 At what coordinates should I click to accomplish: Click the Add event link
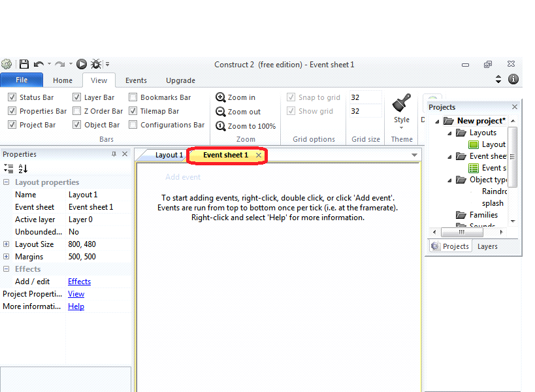[183, 176]
